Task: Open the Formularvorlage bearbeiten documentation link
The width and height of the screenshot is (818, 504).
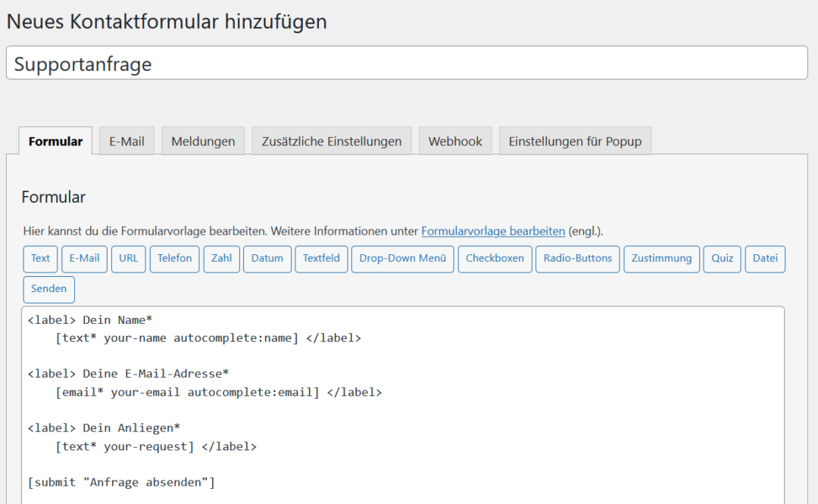Action: coord(493,231)
